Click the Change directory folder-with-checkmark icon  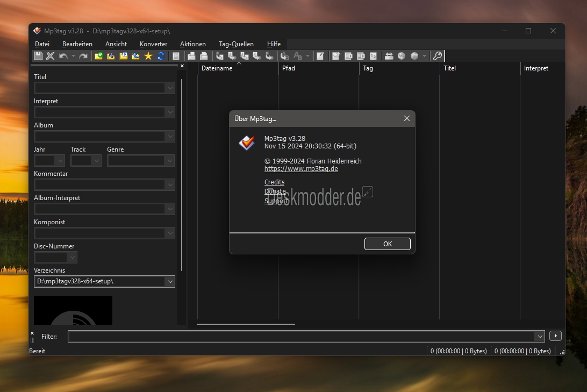coord(99,56)
